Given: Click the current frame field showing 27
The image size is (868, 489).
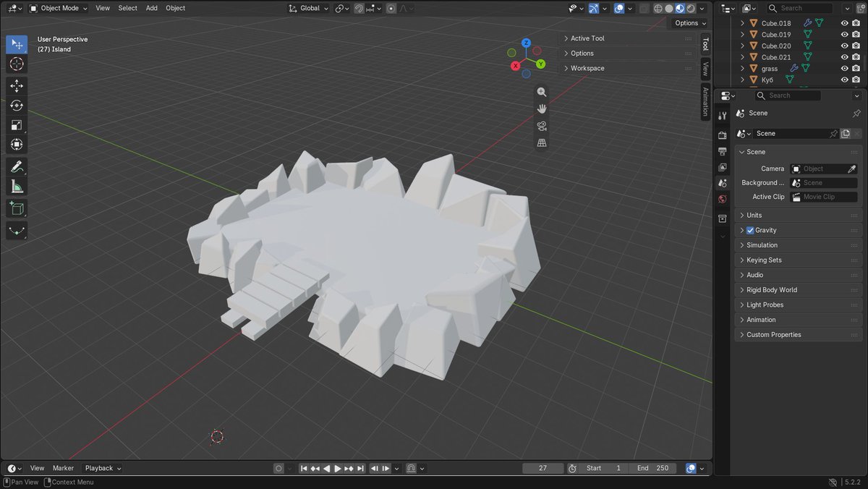Looking at the screenshot, I should 543,468.
